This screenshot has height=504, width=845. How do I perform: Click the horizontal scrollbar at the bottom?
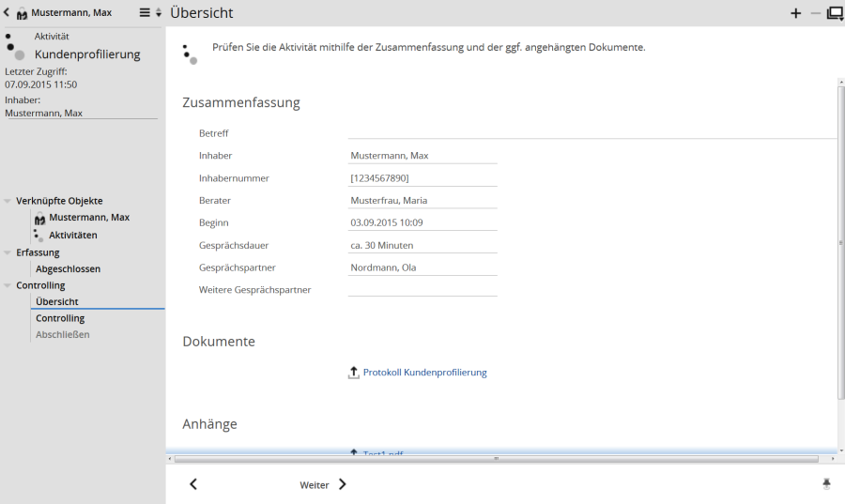[498, 459]
